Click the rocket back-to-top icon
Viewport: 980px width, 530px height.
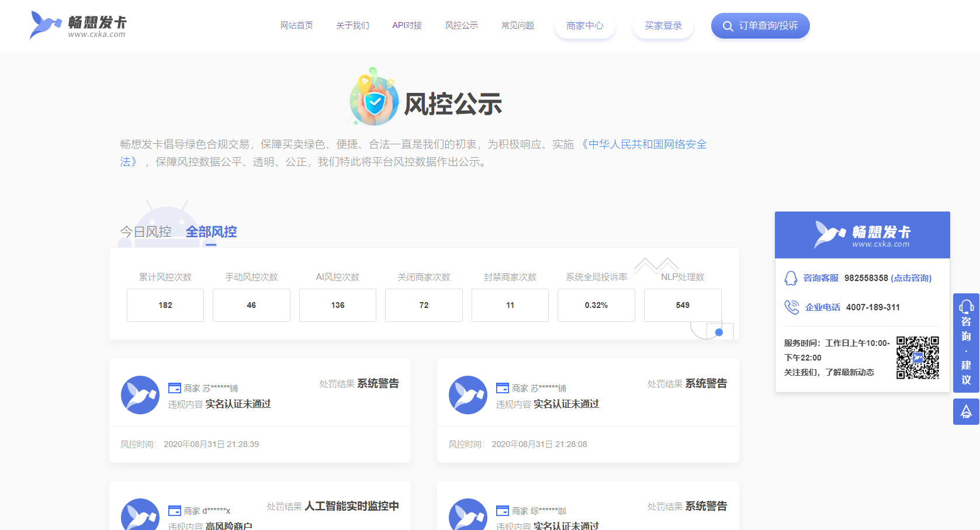pyautogui.click(x=966, y=411)
